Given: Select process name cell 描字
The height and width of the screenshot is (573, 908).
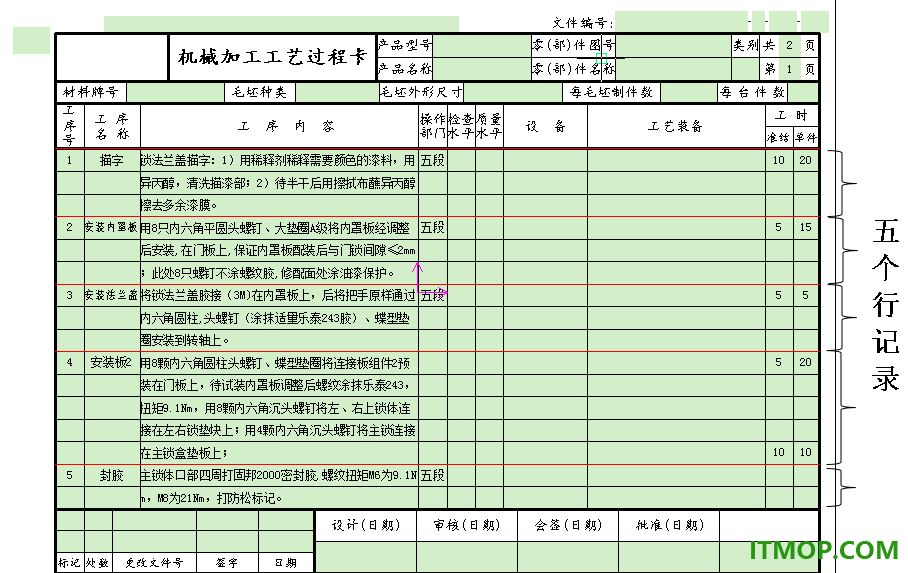Looking at the screenshot, I should click(112, 160).
